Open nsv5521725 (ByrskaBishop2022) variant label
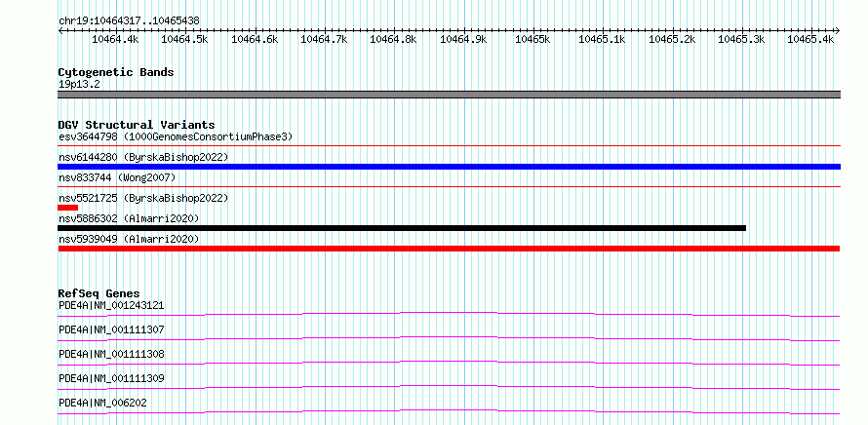Screen dimensions: 868x425 click(x=143, y=198)
